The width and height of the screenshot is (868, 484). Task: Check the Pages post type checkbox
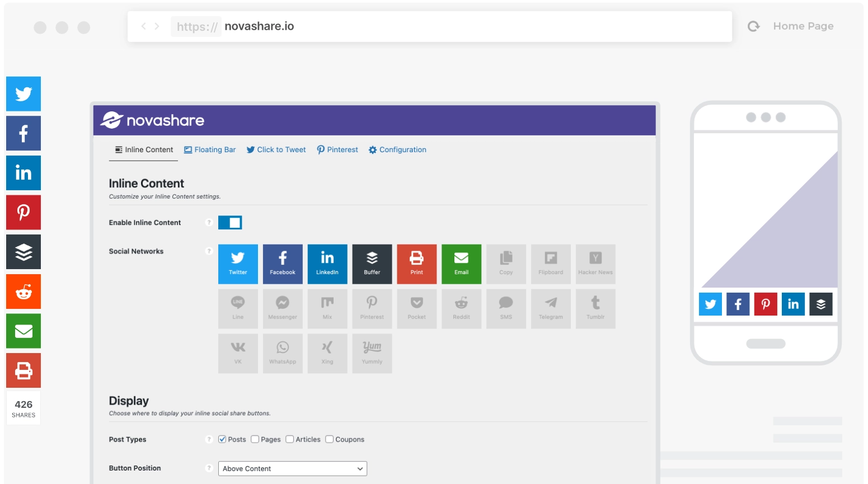[x=255, y=439]
